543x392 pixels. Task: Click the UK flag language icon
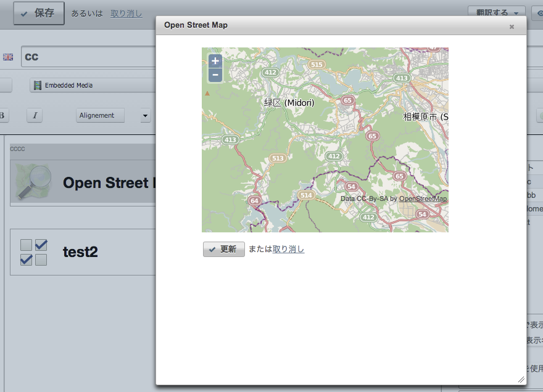point(8,57)
